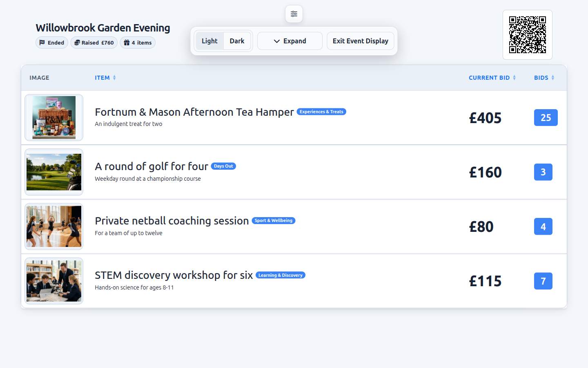Select 'A round of golf for four' title
This screenshot has width=588, height=368.
click(151, 166)
